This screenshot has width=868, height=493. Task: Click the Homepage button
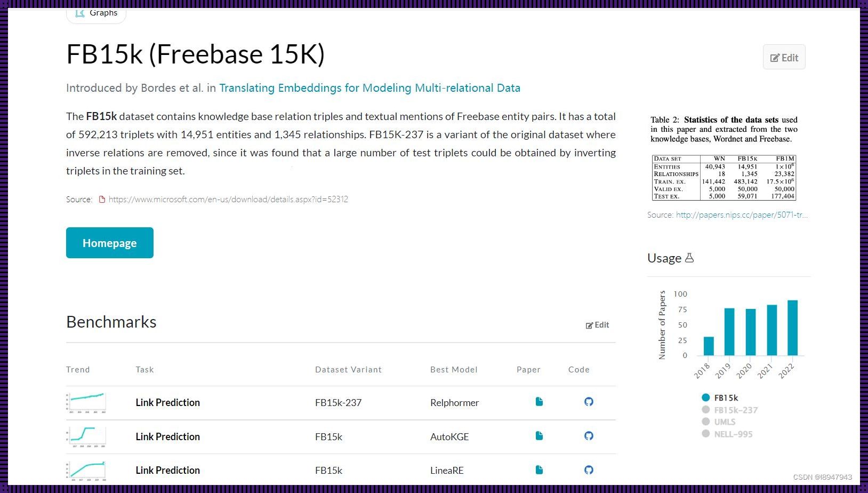(x=110, y=243)
